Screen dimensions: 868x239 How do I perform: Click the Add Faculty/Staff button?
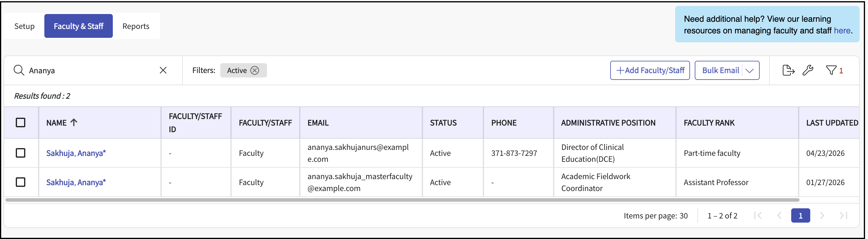point(650,70)
